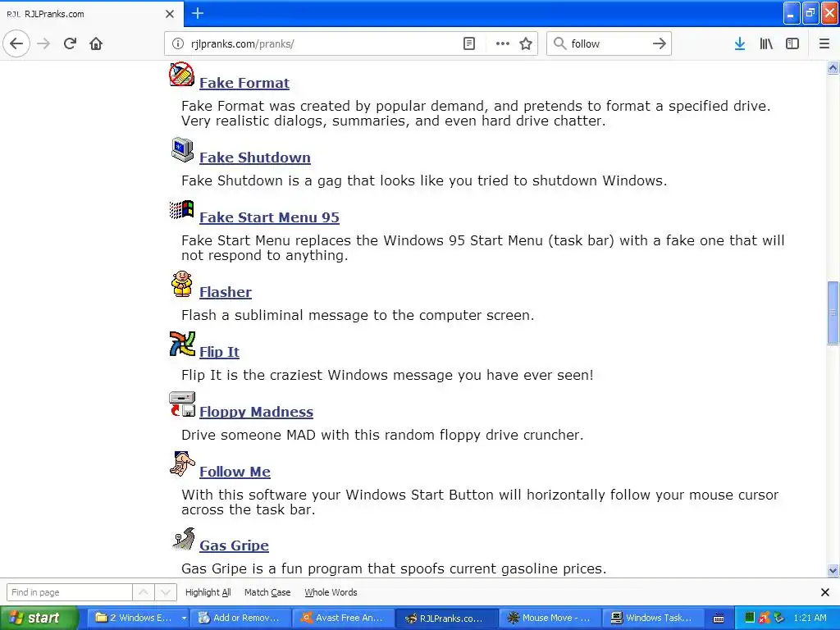Toggle Whole Words in find bar
Image resolution: width=840 pixels, height=630 pixels.
331,592
